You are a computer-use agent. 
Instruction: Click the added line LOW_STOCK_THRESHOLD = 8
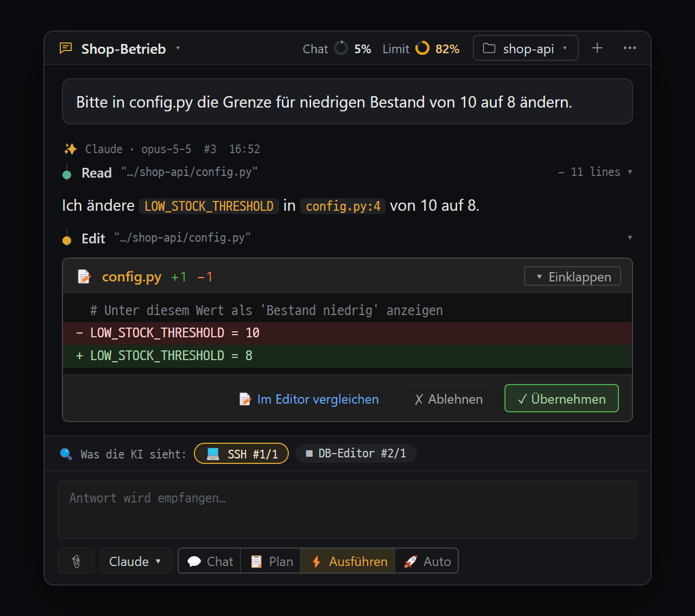[347, 356]
